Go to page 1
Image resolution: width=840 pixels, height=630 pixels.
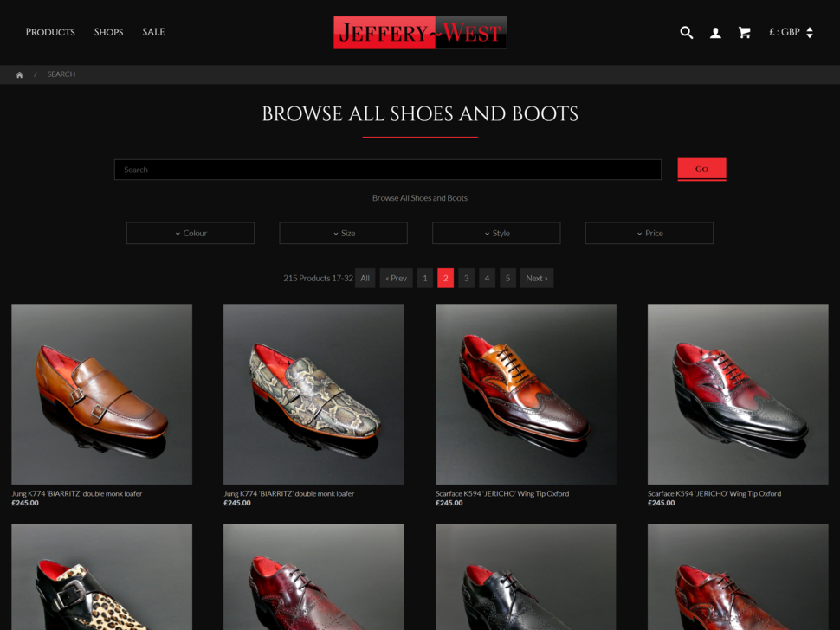[x=425, y=278]
